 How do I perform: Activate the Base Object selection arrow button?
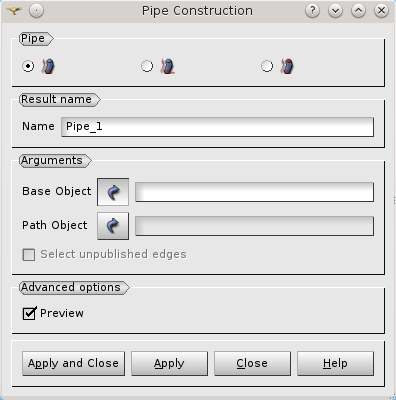coord(113,192)
